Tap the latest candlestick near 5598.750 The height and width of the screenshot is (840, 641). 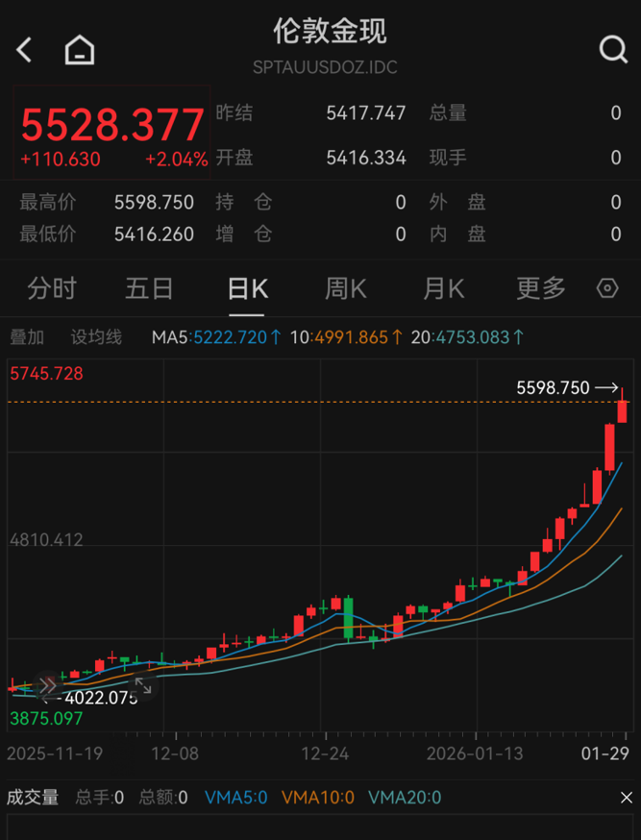click(623, 409)
